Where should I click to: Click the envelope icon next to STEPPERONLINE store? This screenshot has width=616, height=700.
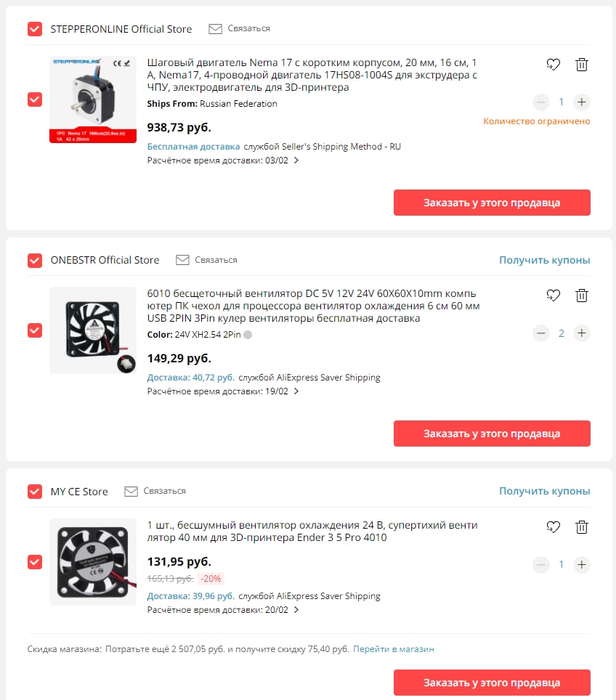click(x=215, y=29)
